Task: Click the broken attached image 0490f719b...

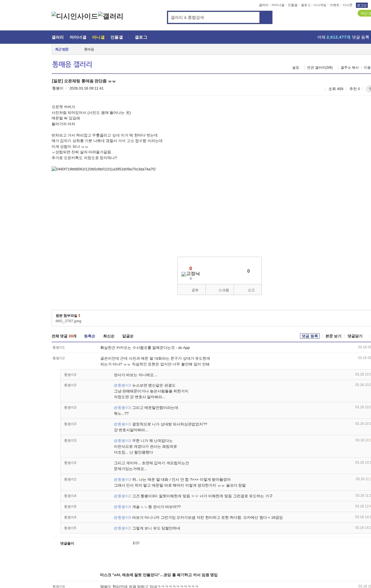Action: coord(104,169)
